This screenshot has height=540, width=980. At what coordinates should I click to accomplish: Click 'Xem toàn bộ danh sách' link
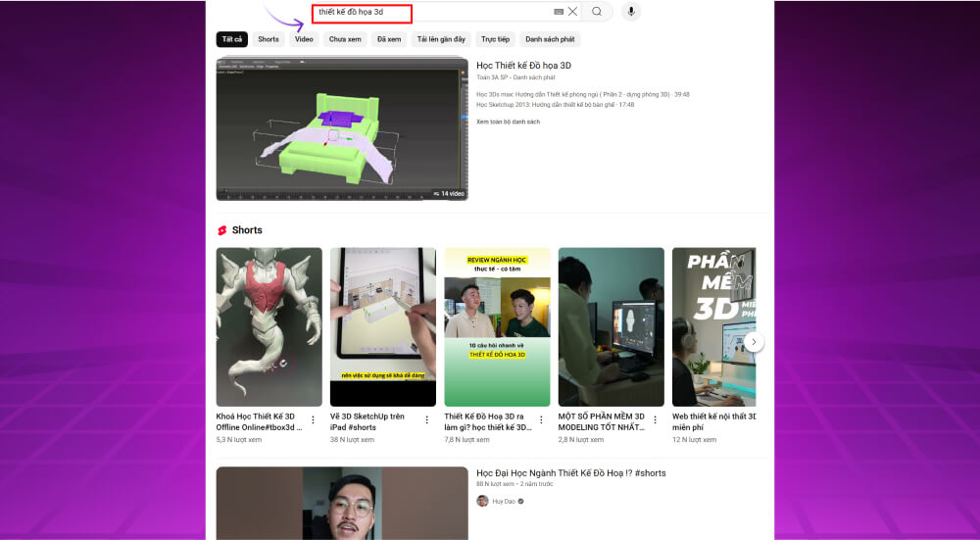point(508,122)
